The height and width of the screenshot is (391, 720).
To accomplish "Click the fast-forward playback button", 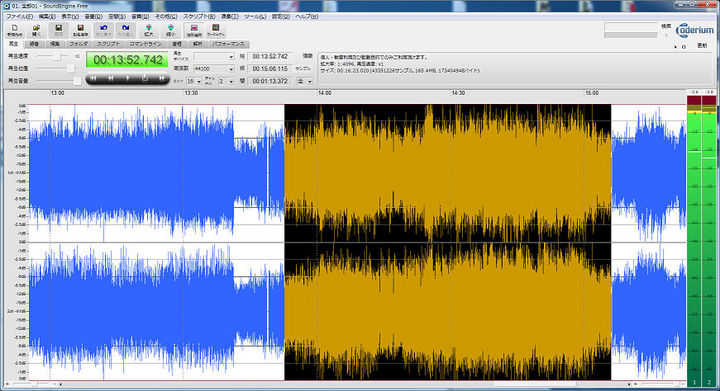I will point(162,78).
